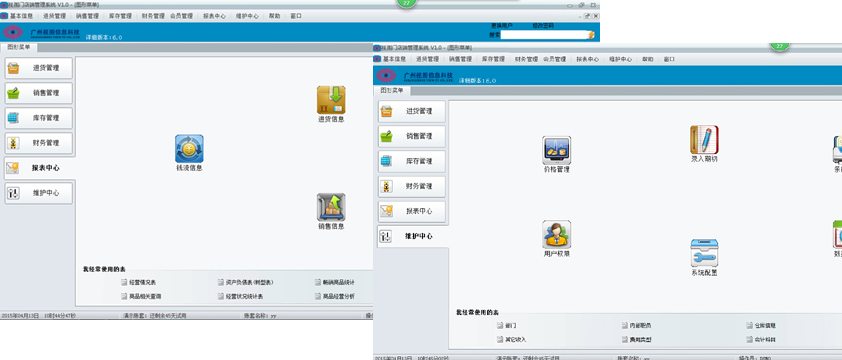Open 窗口 menu in right window
The height and width of the screenshot is (360, 842).
click(x=669, y=59)
